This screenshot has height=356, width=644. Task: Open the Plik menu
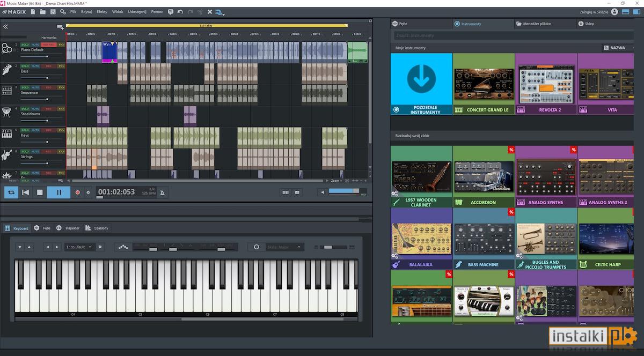(x=73, y=12)
